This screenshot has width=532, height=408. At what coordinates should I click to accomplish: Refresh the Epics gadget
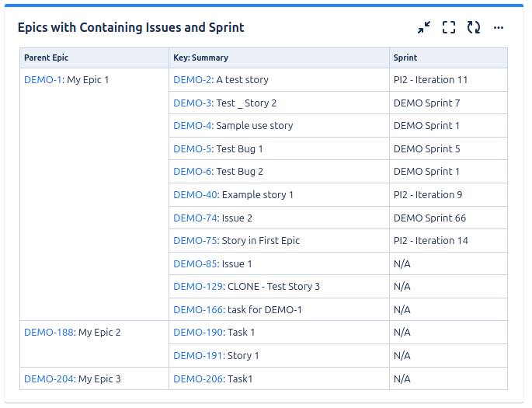474,27
